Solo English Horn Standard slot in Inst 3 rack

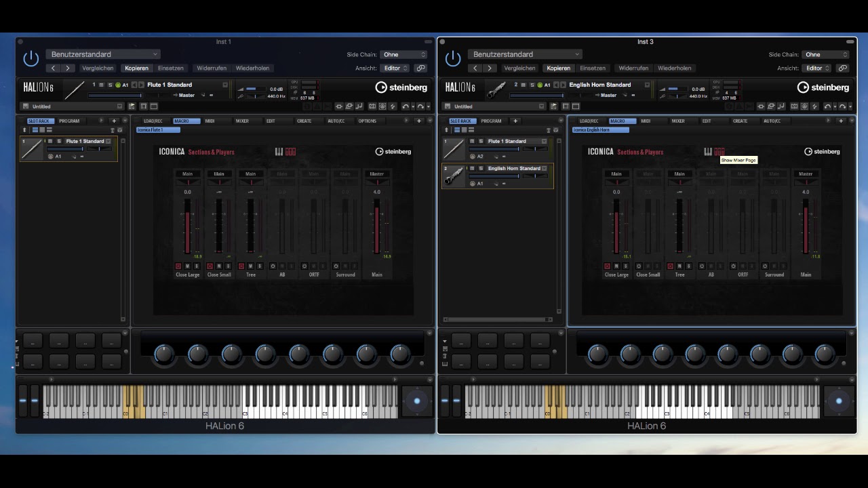point(481,168)
